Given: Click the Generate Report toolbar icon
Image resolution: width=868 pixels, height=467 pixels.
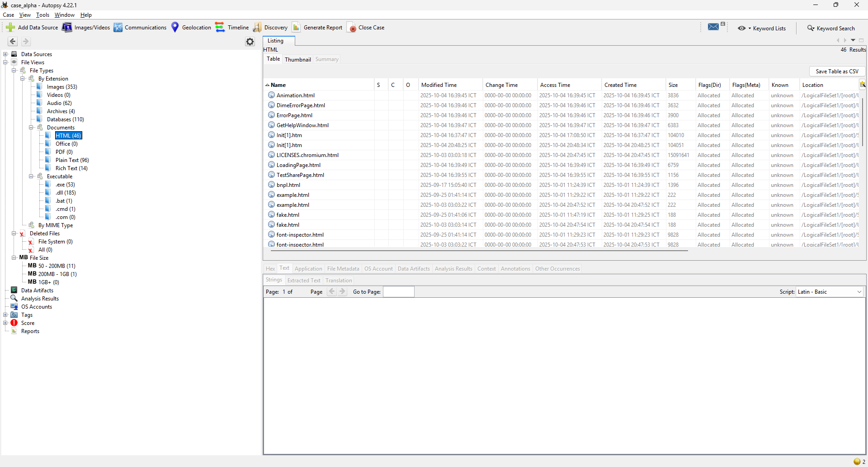Looking at the screenshot, I should 297,28.
